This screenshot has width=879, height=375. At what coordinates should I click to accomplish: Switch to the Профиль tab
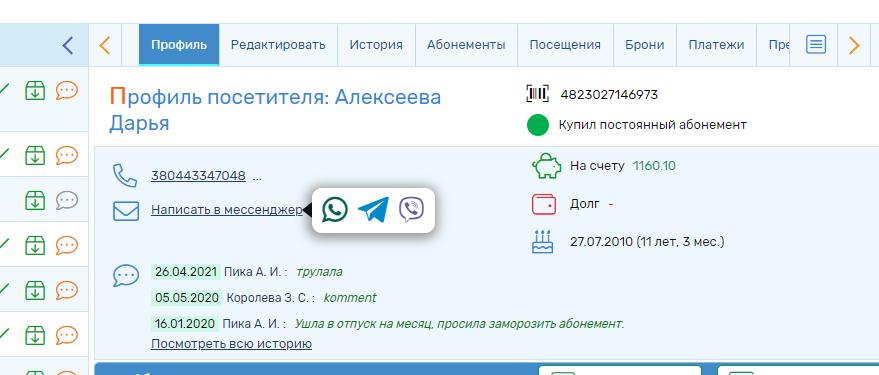coord(179,45)
